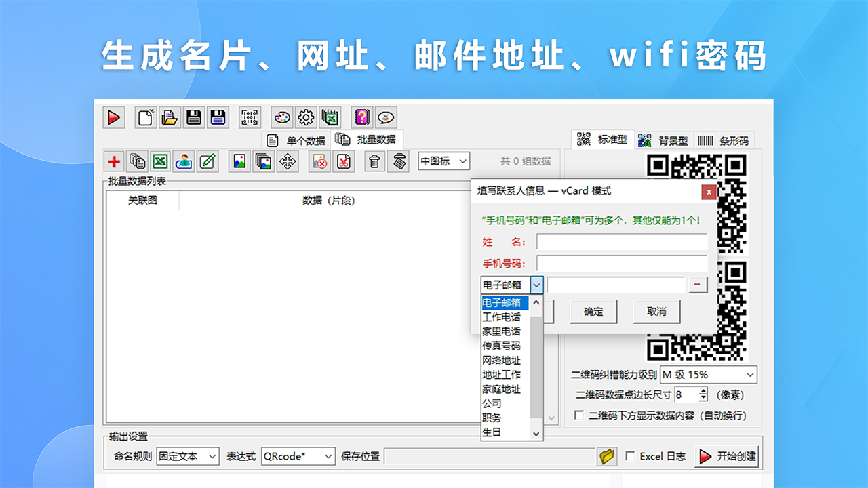
Task: Click the color palette icon in top toolbar
Action: point(283,117)
